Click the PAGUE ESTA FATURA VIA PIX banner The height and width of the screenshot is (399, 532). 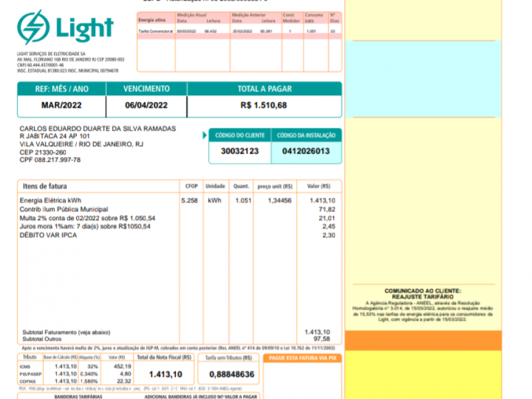[x=303, y=358]
